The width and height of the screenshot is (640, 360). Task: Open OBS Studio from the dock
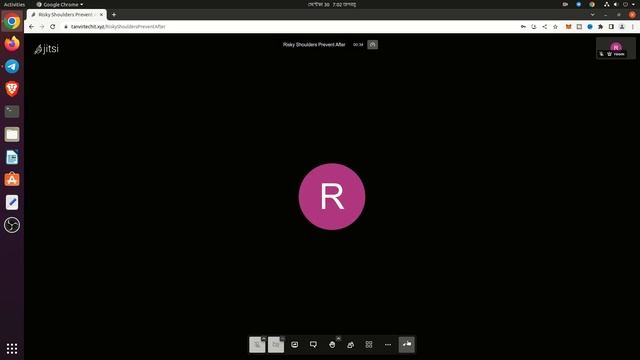(x=12, y=225)
